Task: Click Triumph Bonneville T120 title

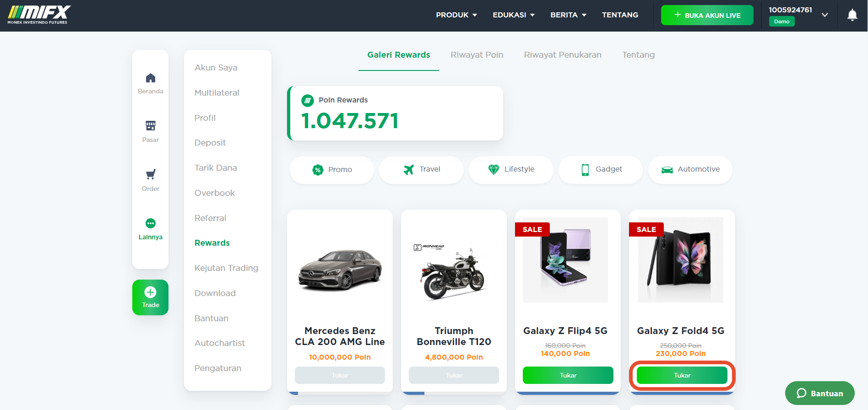Action: point(454,336)
